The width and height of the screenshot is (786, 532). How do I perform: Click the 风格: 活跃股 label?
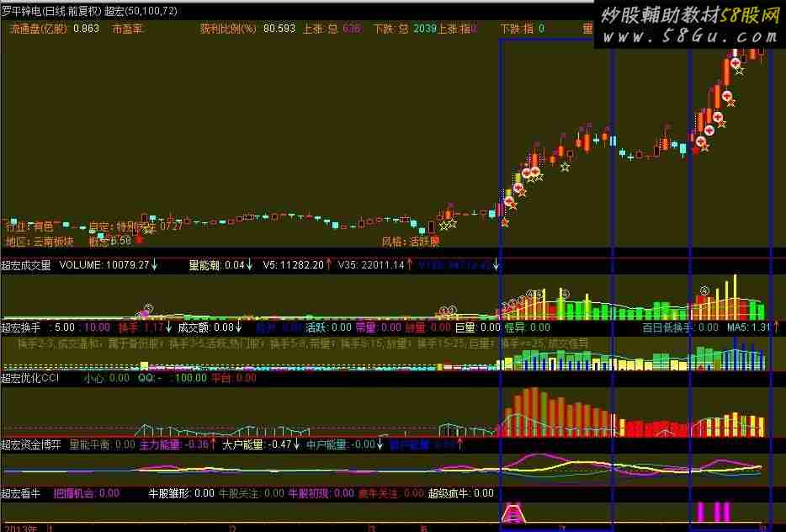[411, 241]
